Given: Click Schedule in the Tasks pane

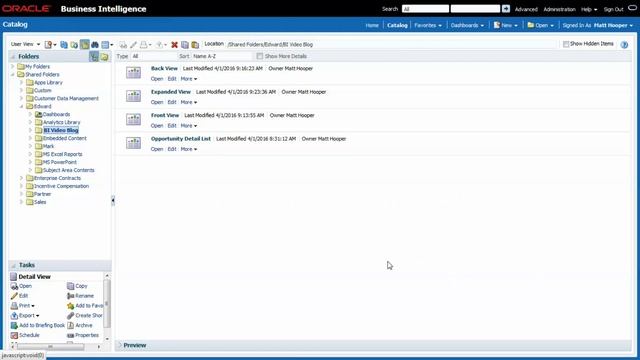Looking at the screenshot, I should (x=25, y=335).
